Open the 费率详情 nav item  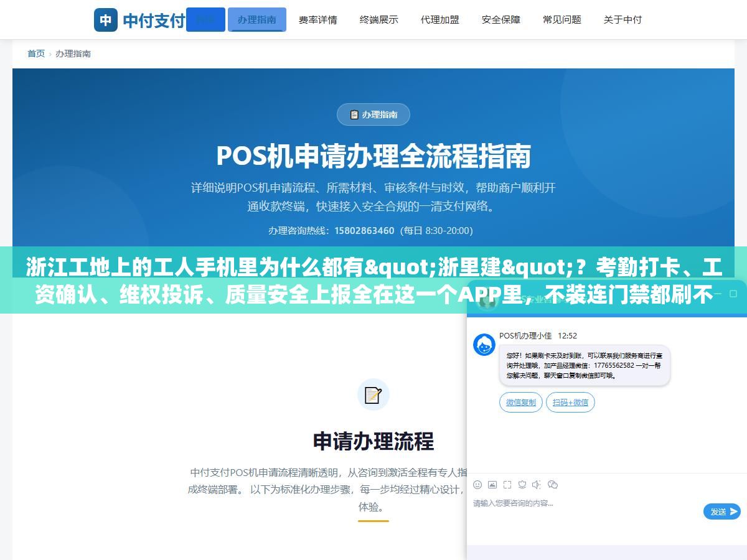(x=317, y=19)
